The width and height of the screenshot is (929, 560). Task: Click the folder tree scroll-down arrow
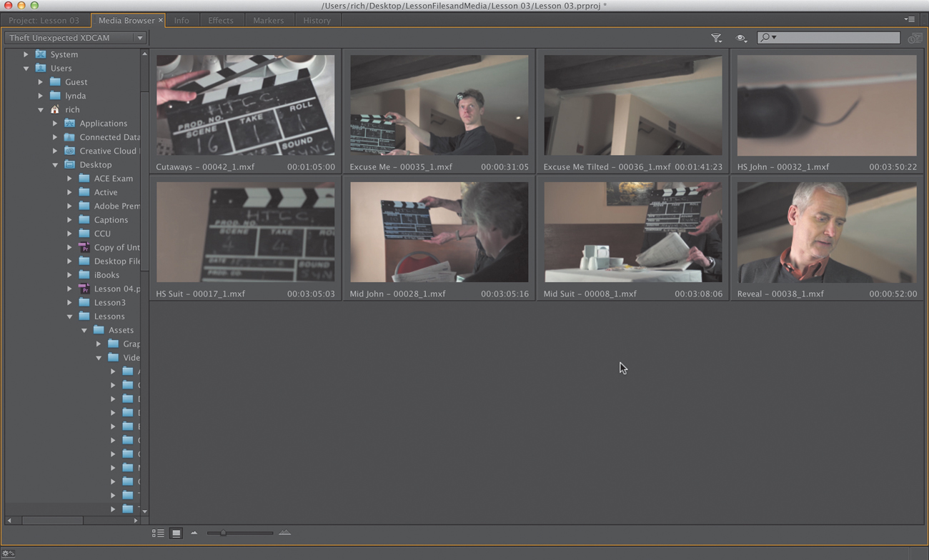pyautogui.click(x=144, y=511)
